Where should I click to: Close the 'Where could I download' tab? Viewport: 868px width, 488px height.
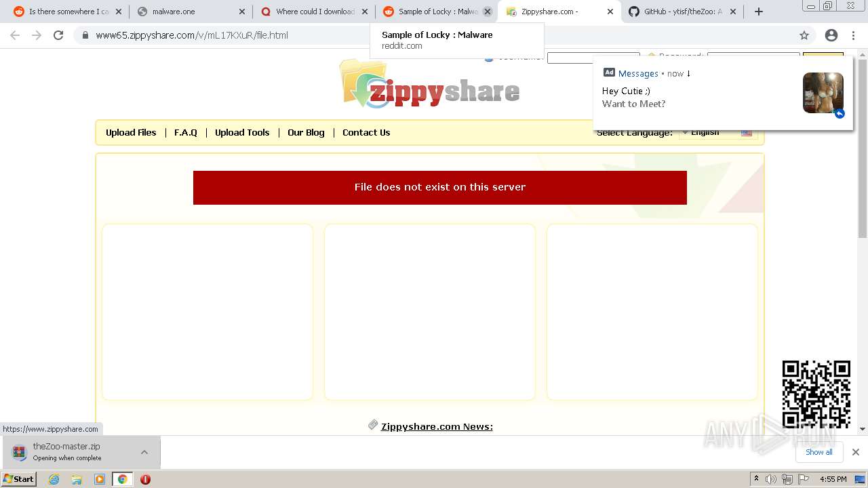(x=365, y=12)
